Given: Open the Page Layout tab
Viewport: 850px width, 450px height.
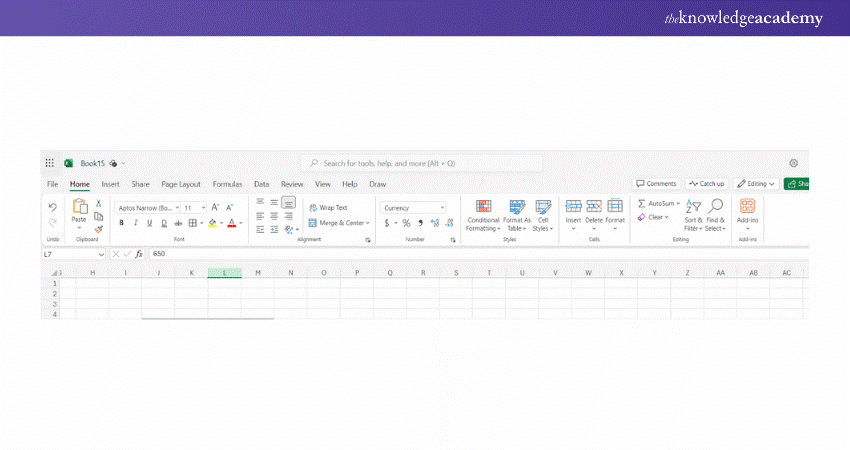Looking at the screenshot, I should click(181, 184).
